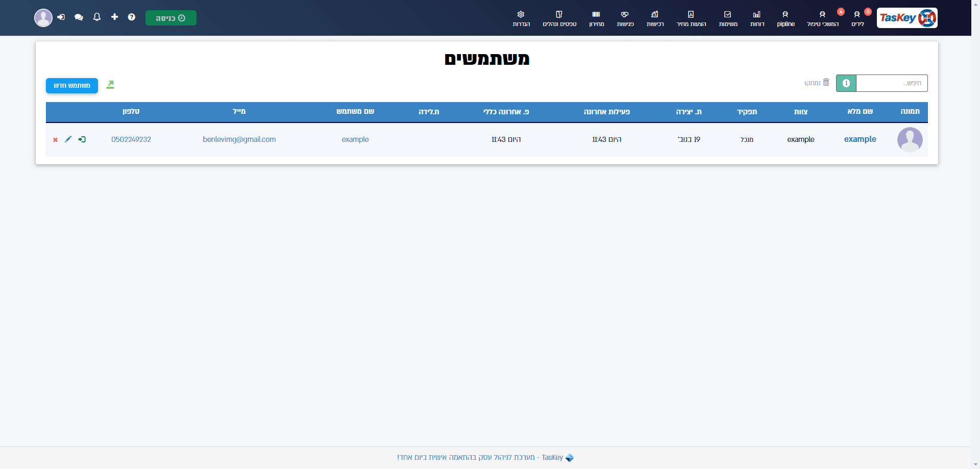Open the notifications bell
980x469 pixels.
[x=97, y=17]
